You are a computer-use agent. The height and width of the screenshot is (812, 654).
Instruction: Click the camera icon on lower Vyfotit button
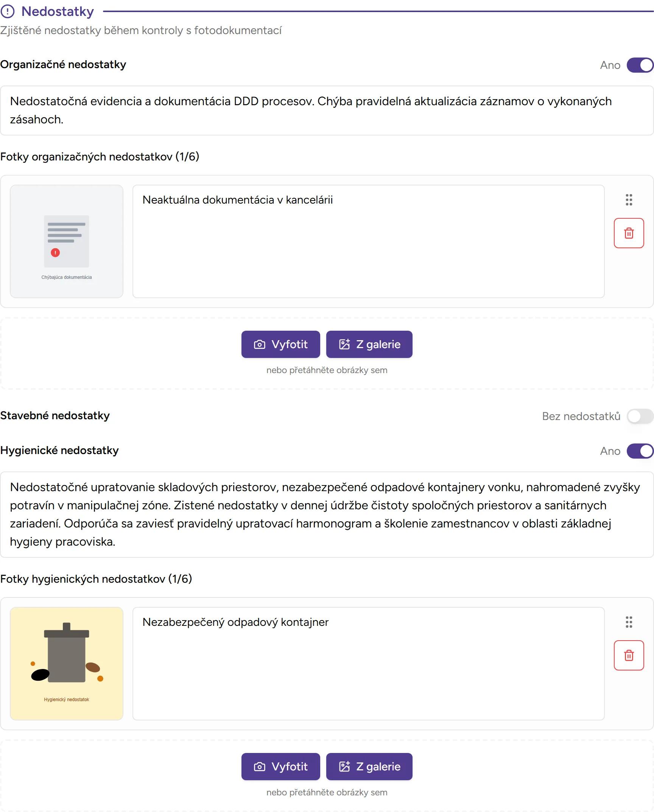pyautogui.click(x=259, y=767)
